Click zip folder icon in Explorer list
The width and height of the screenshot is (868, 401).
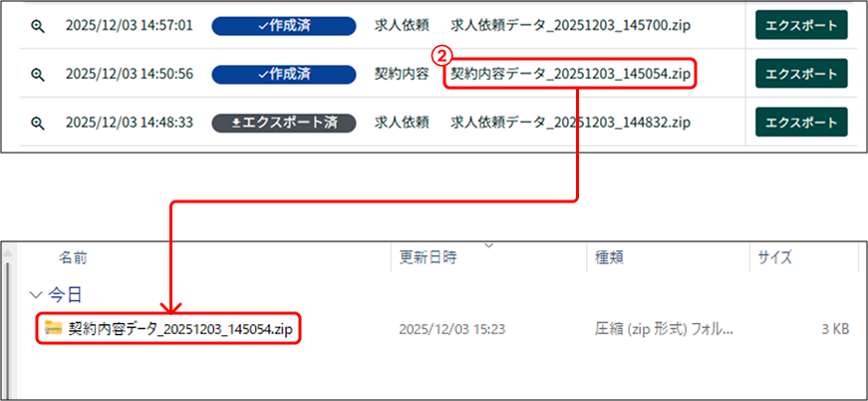click(53, 329)
